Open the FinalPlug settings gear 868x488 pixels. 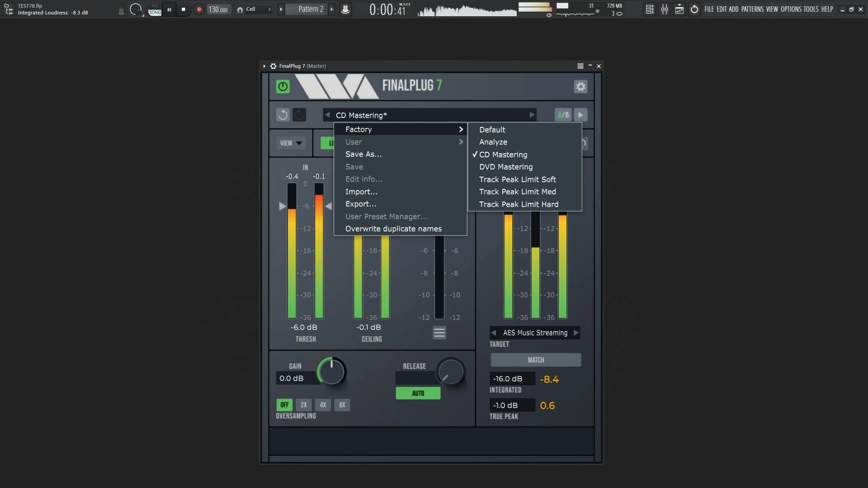(580, 86)
